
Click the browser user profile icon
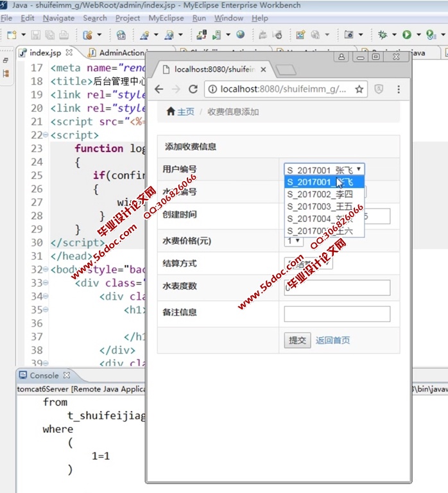[x=341, y=57]
